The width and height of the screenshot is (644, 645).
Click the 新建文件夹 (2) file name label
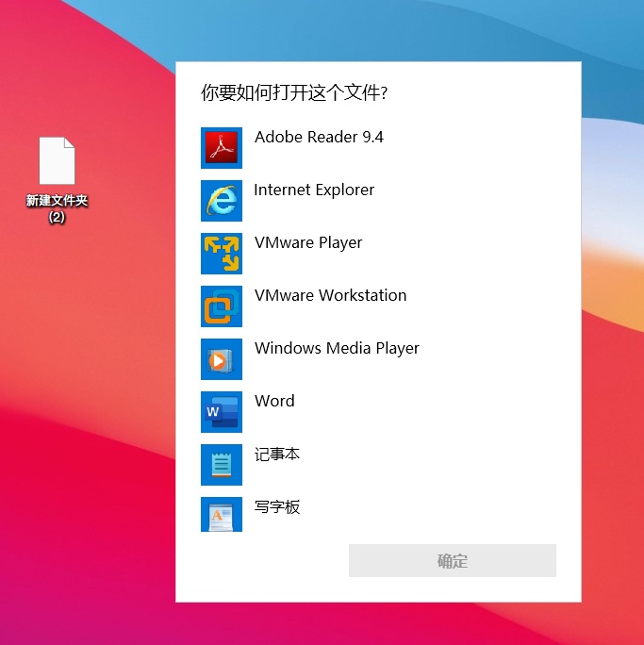click(58, 208)
